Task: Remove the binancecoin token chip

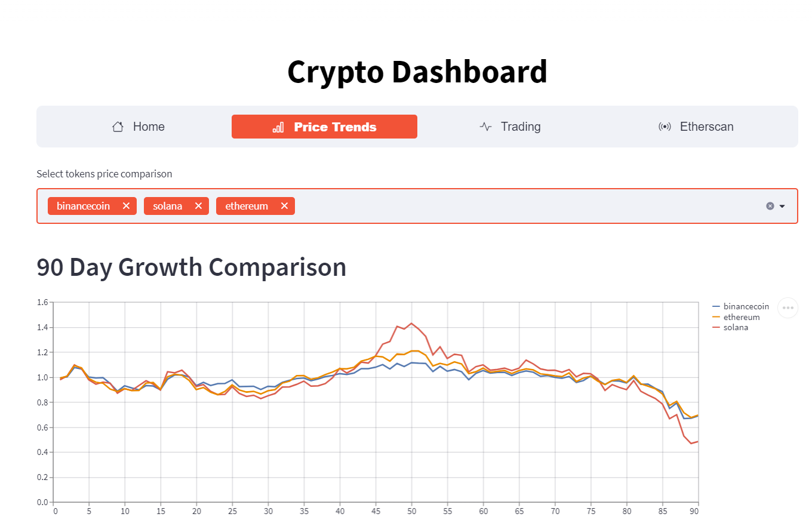Action: point(126,205)
